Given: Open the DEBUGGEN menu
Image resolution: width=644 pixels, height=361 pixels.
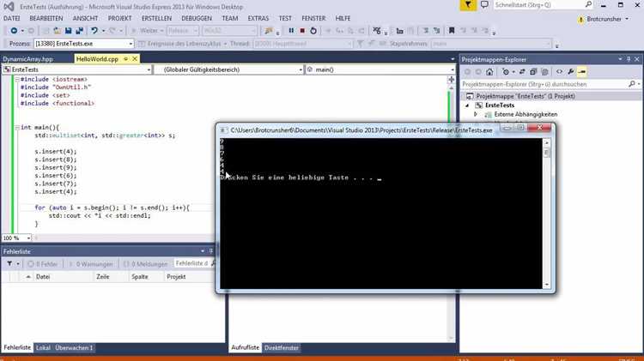Looking at the screenshot, I should coord(197,19).
